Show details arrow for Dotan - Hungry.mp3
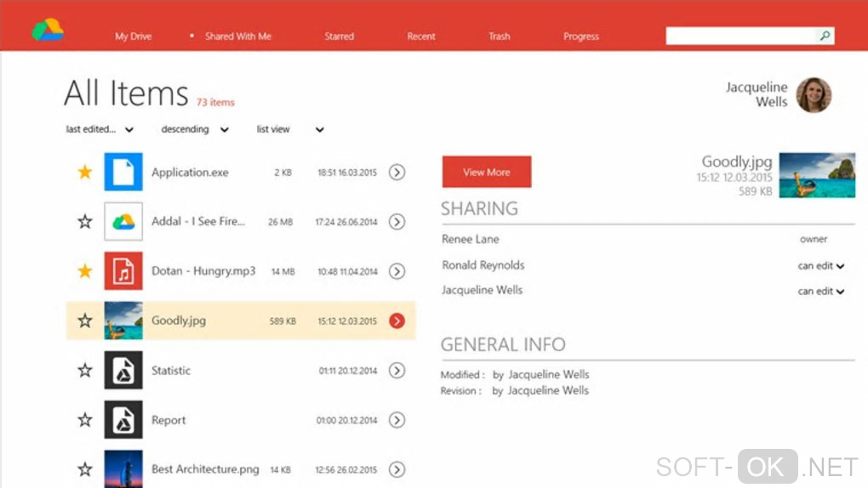This screenshot has height=488, width=868. click(x=397, y=271)
